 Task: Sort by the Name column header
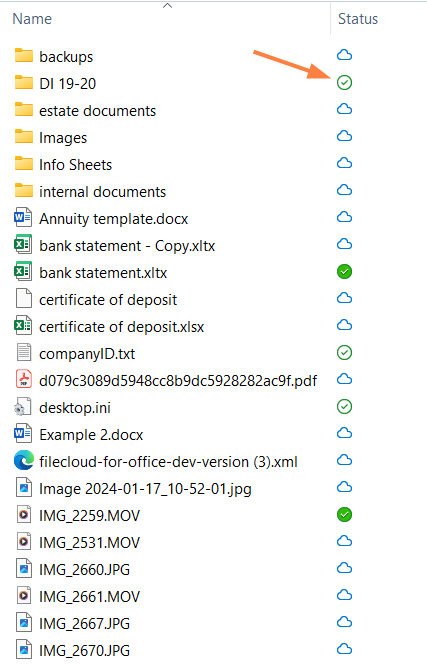[x=32, y=19]
